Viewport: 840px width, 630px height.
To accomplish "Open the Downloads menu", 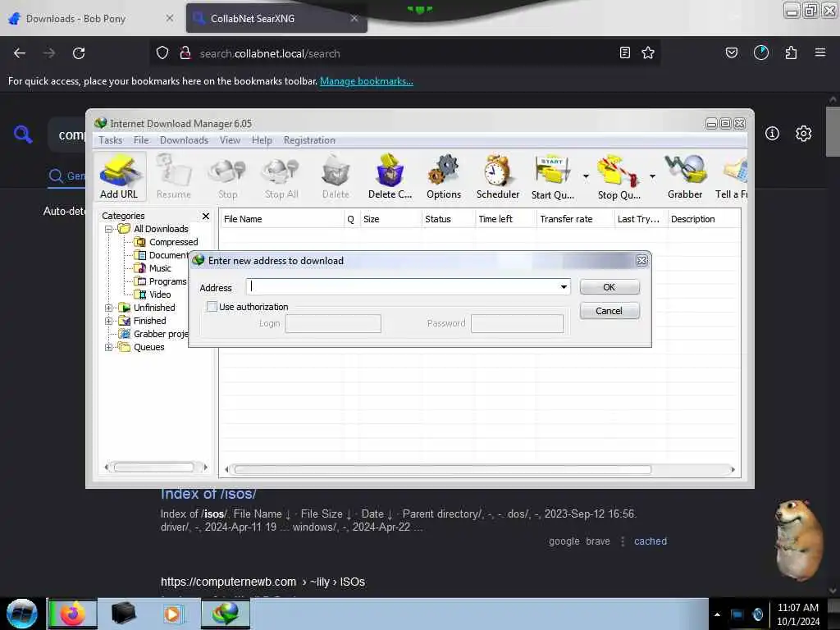I will tap(184, 139).
